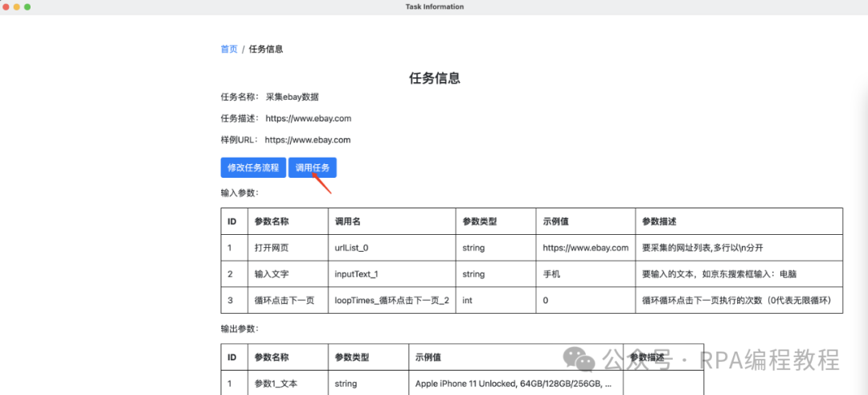Image resolution: width=868 pixels, height=395 pixels.
Task: Click the urlList_0 call name cell
Action: [x=392, y=248]
